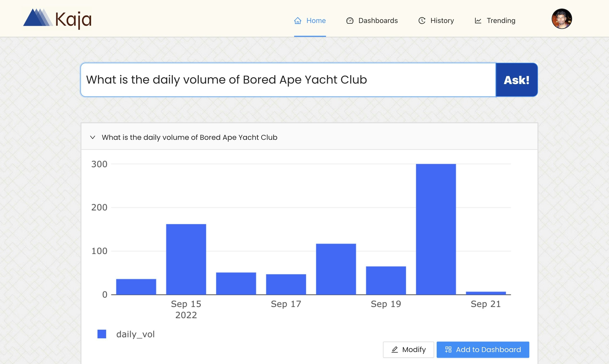
Task: Click the Sep 19 axis label
Action: [386, 304]
